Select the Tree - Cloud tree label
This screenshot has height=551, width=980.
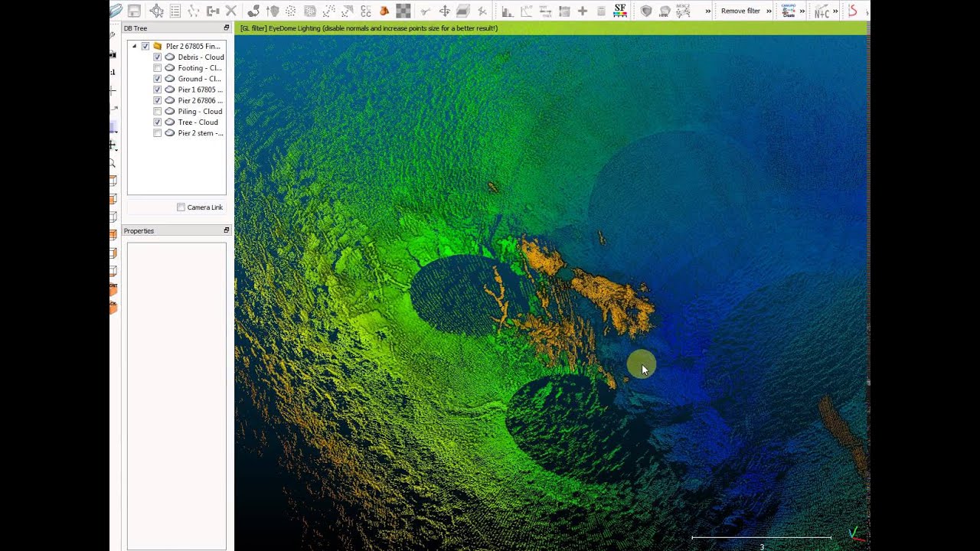[x=198, y=122]
